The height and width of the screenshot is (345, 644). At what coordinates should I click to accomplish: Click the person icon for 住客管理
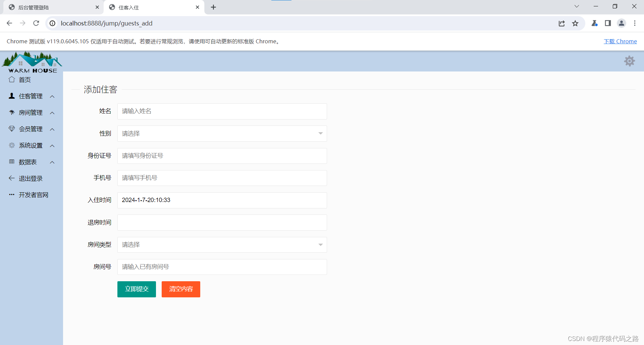coord(12,96)
